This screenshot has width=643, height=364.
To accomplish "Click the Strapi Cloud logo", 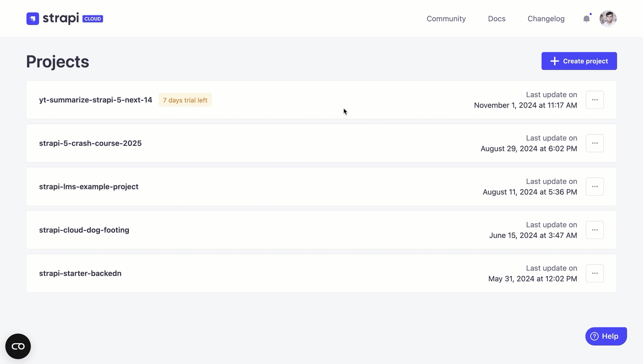I will [65, 19].
